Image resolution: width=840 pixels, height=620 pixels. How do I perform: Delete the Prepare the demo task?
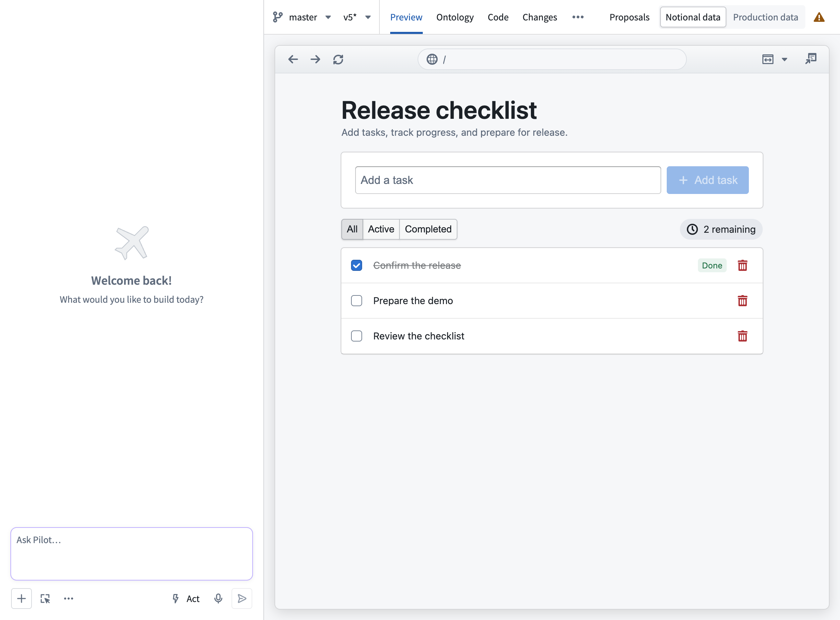pos(742,301)
